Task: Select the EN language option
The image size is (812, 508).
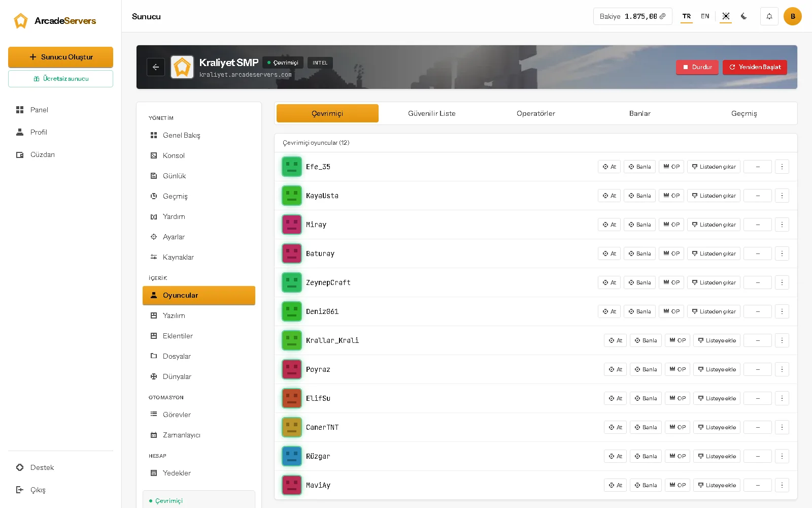Action: click(705, 16)
